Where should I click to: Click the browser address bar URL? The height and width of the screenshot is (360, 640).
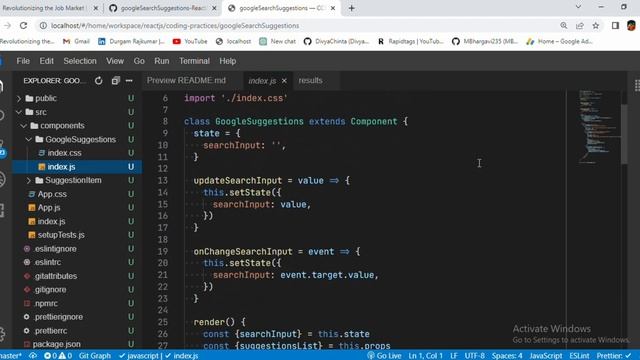point(175,25)
